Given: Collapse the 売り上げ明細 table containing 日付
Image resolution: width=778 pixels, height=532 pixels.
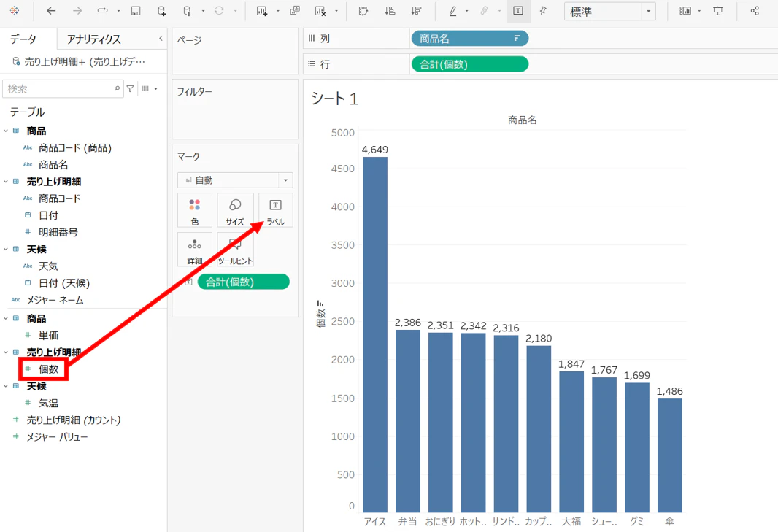Looking at the screenshot, I should click(6, 182).
